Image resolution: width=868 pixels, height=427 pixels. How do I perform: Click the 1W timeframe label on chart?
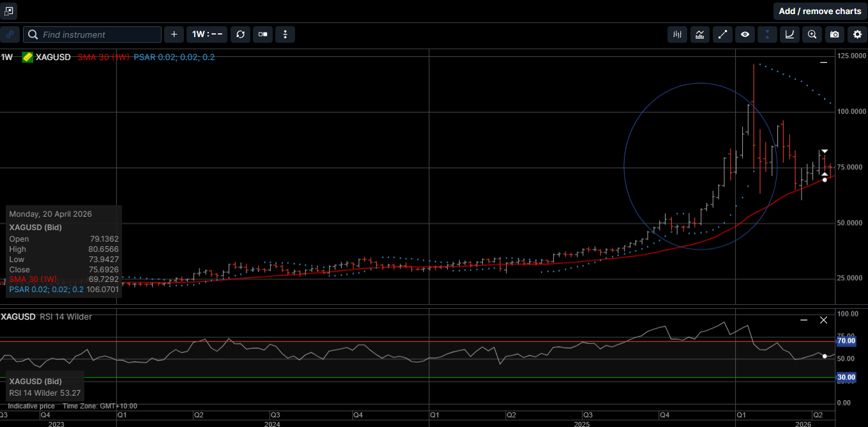(7, 57)
